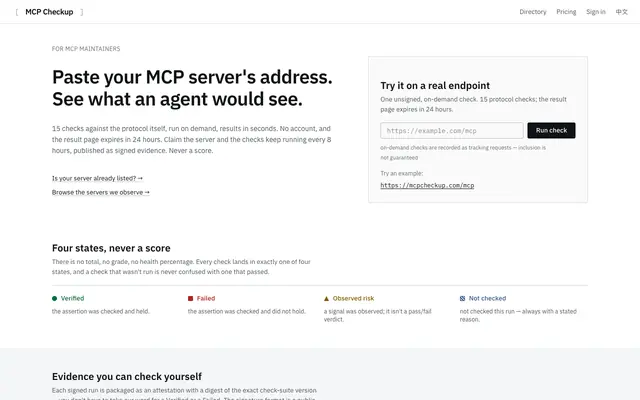The image size is (640, 400).
Task: Click the Observed risk triangle icon
Action: click(326, 298)
